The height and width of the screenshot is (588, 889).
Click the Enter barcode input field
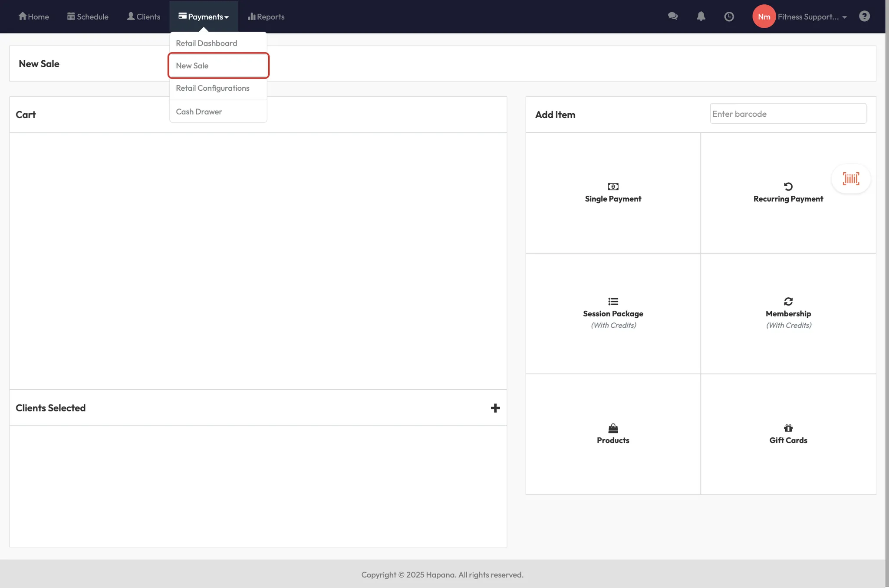pos(788,114)
